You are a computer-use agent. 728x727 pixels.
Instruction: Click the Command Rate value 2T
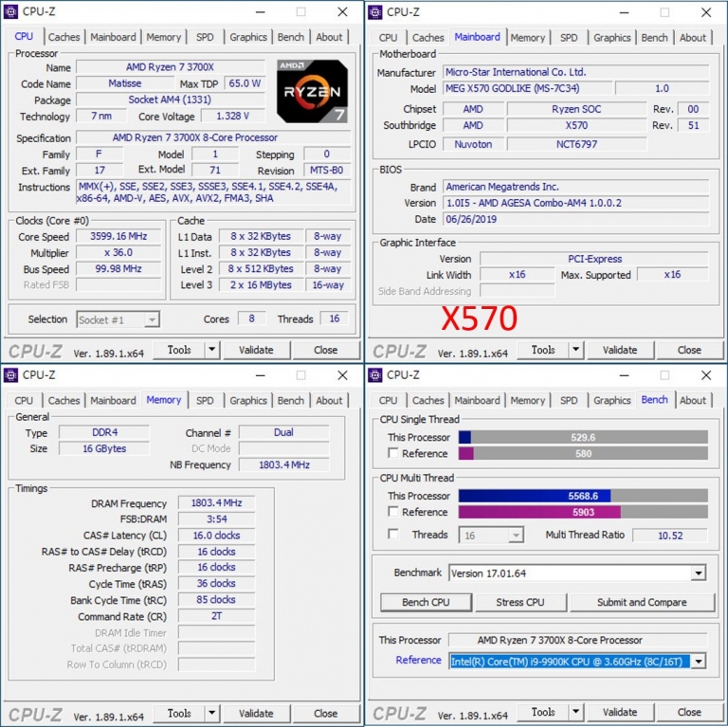[216, 616]
